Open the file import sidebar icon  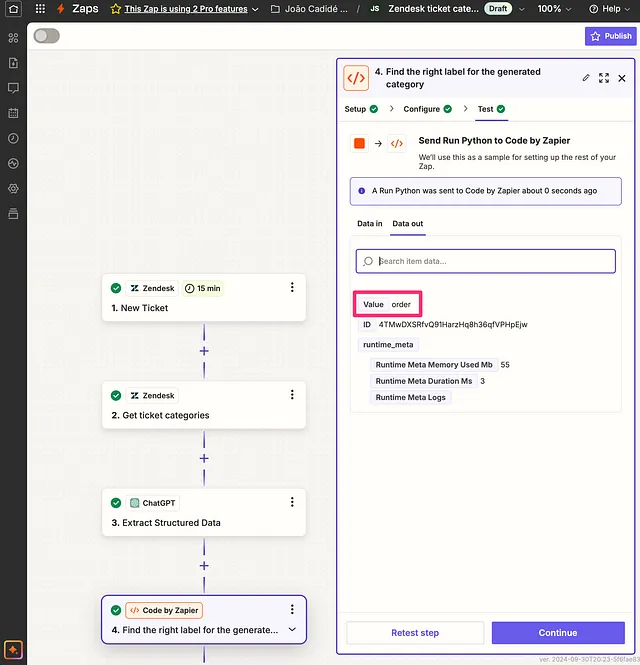[x=13, y=63]
